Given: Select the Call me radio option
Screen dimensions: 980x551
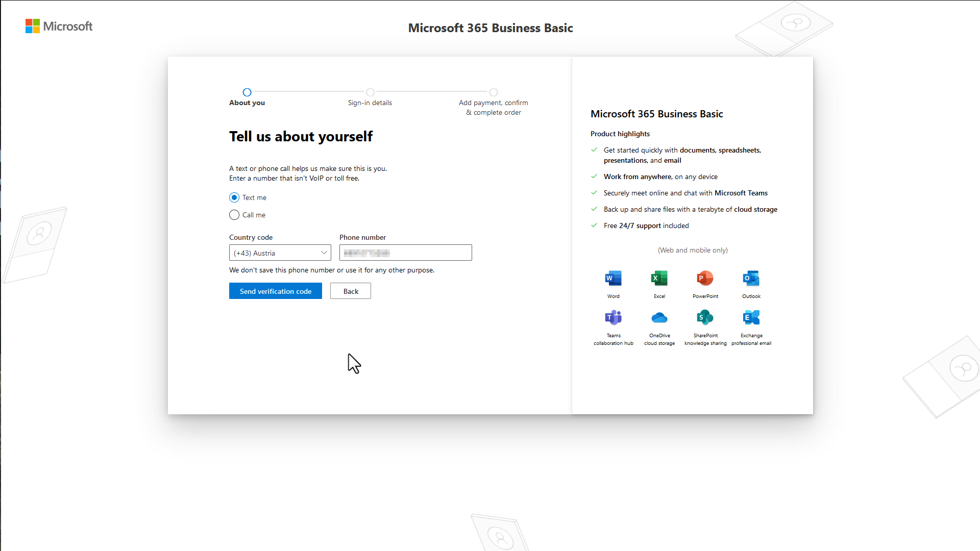Looking at the screenshot, I should [234, 215].
